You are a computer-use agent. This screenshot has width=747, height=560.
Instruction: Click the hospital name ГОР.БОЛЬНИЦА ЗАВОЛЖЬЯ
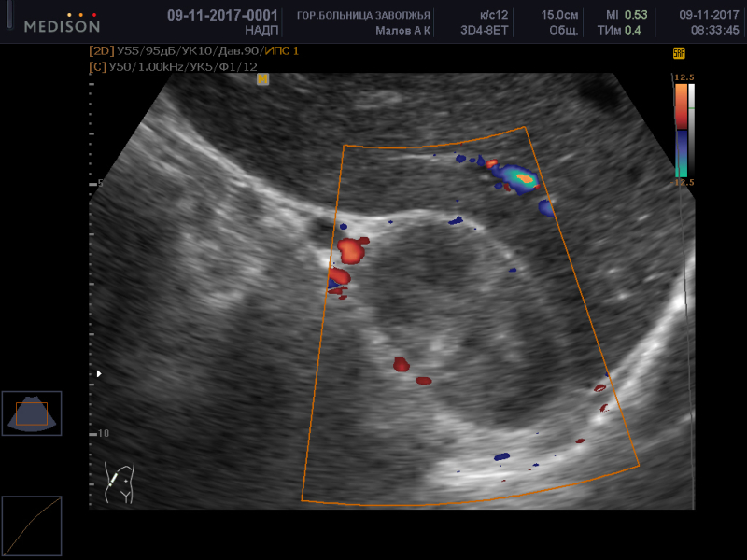click(363, 16)
